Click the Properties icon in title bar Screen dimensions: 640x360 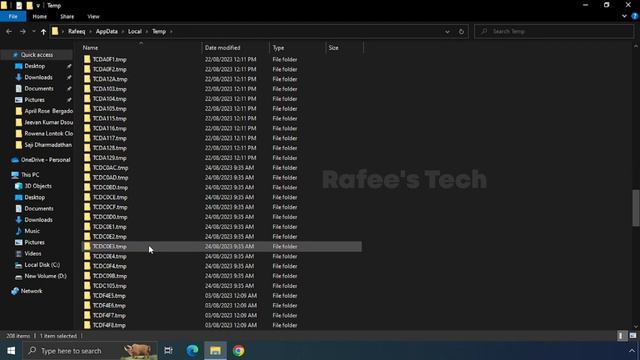[19, 5]
